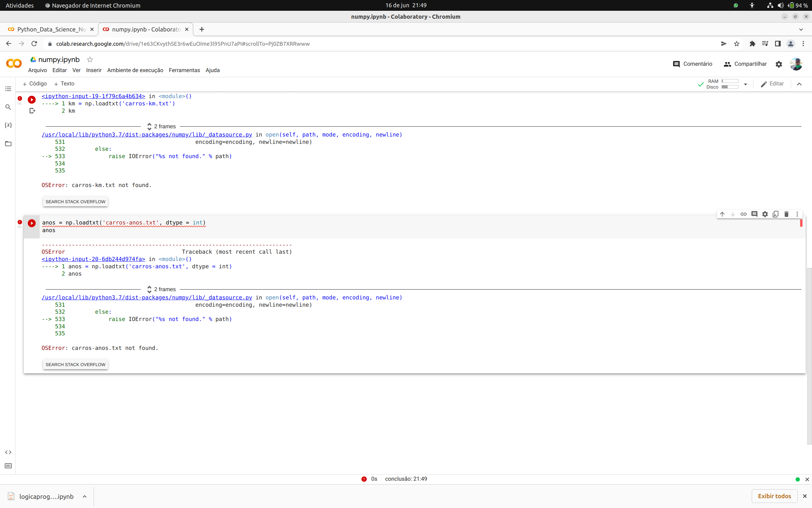Expand RAM and Disk resources dropdown
Viewport: 812px width, 508px height.
[x=746, y=84]
